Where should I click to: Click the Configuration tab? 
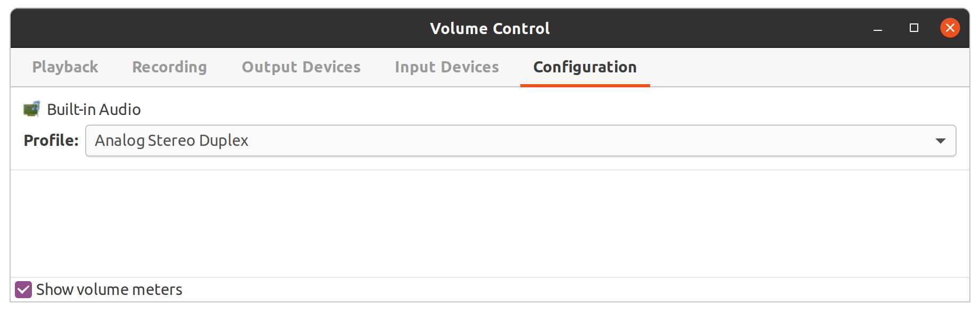pyautogui.click(x=585, y=67)
